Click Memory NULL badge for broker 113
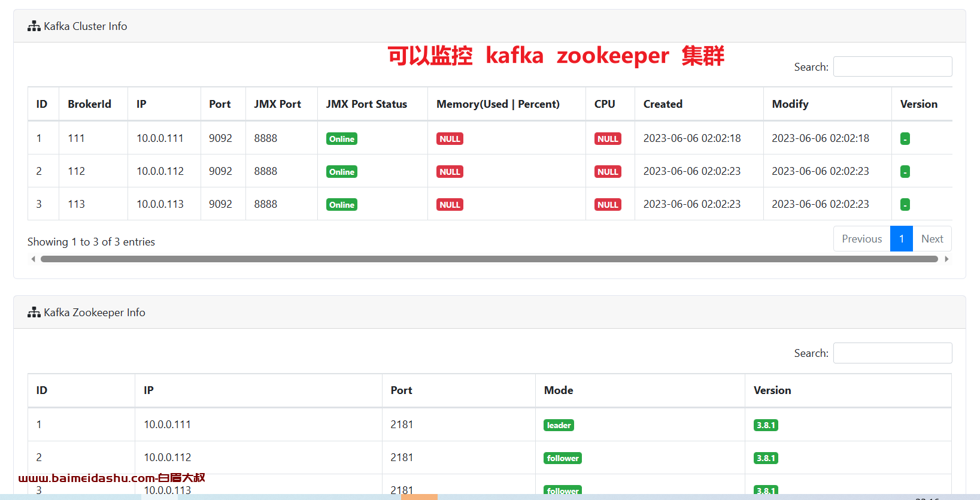 point(450,205)
